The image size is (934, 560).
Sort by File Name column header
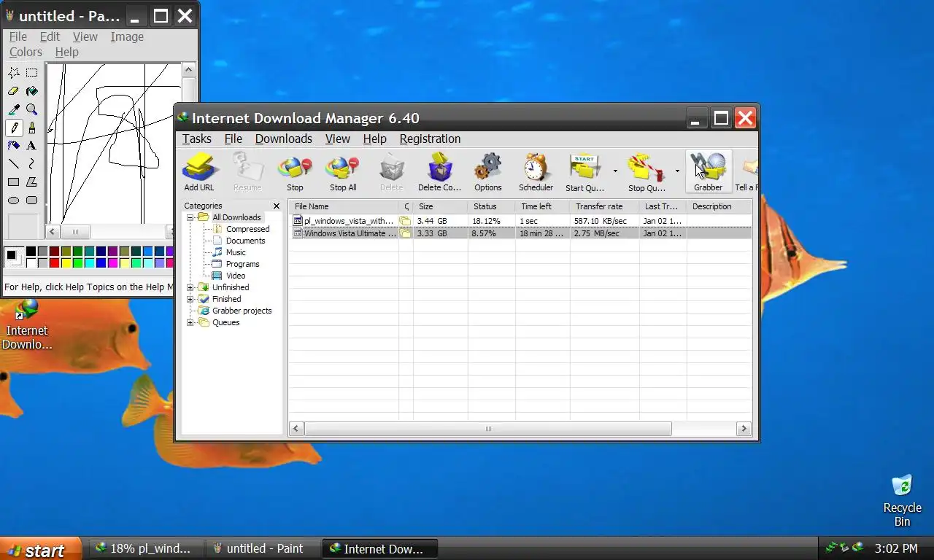click(343, 206)
